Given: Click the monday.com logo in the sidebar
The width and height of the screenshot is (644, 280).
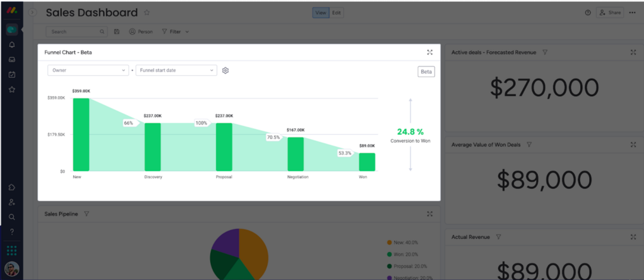Looking at the screenshot, I should (11, 11).
